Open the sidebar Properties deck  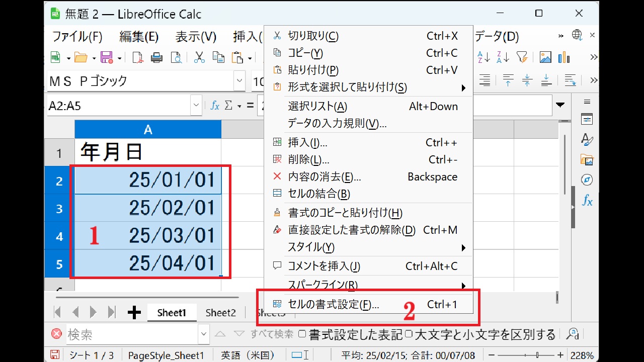click(587, 120)
